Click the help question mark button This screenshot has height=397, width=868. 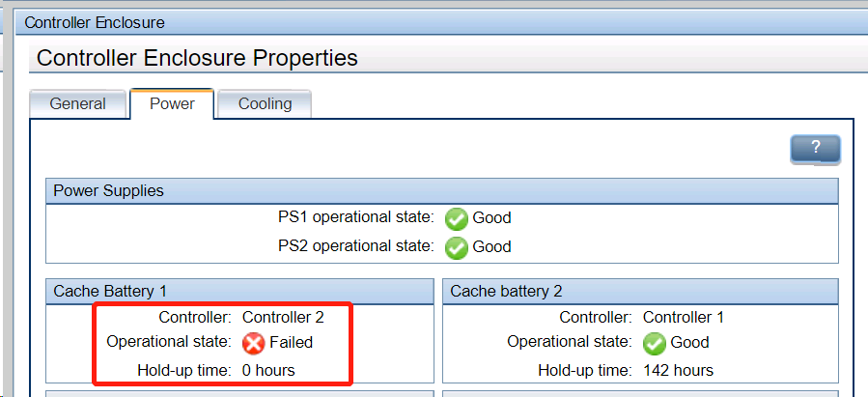tap(815, 148)
